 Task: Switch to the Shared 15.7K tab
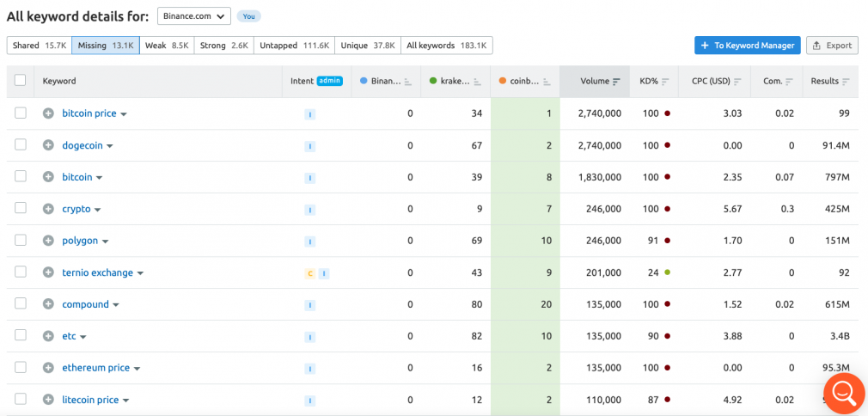40,46
